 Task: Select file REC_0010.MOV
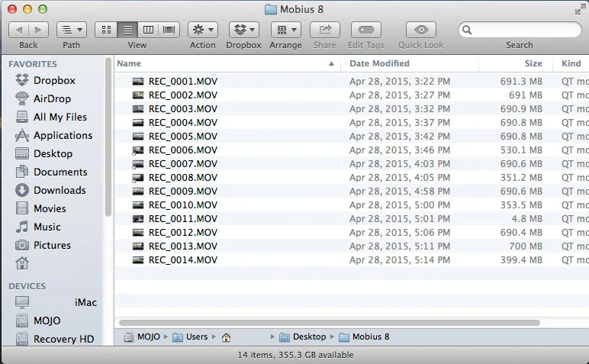pos(182,205)
